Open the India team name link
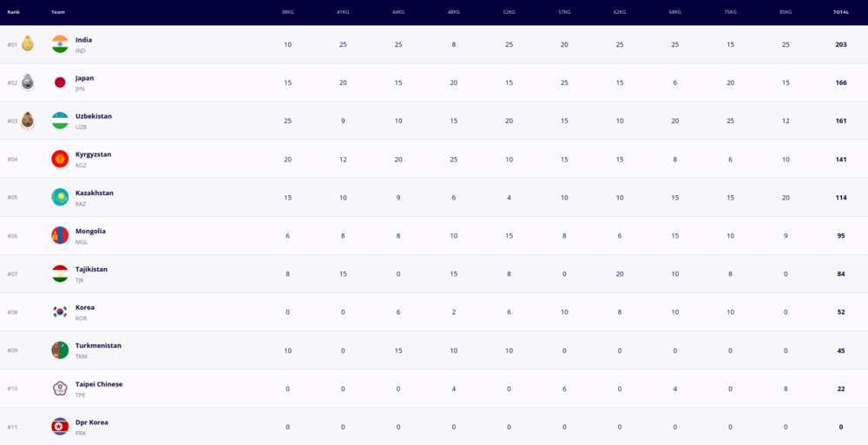The image size is (868, 445). [x=83, y=40]
